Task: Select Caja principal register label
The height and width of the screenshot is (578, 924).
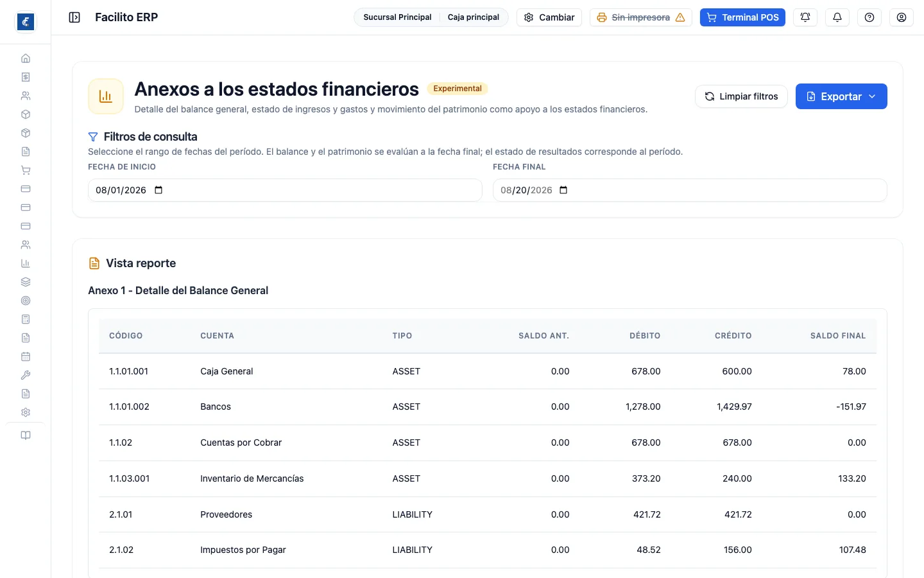Action: [x=474, y=17]
